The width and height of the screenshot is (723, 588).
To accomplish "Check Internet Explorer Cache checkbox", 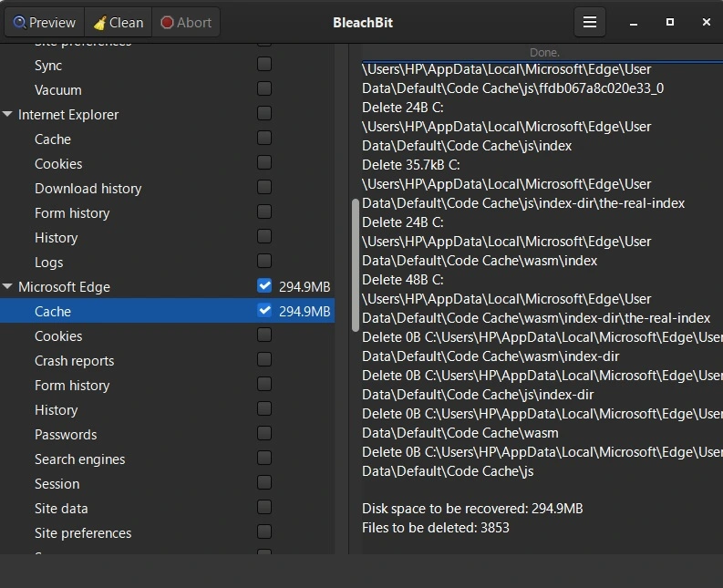I will click(x=264, y=138).
